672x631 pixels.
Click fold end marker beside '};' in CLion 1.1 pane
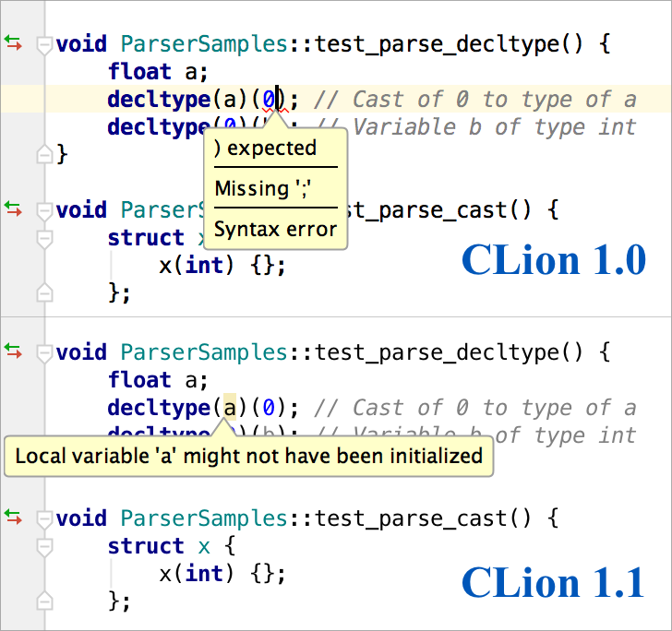click(x=44, y=601)
